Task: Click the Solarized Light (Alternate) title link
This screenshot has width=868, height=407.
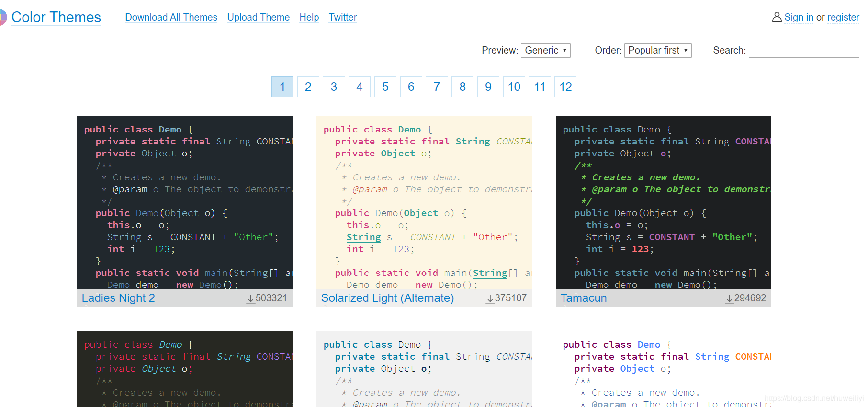Action: pos(387,298)
